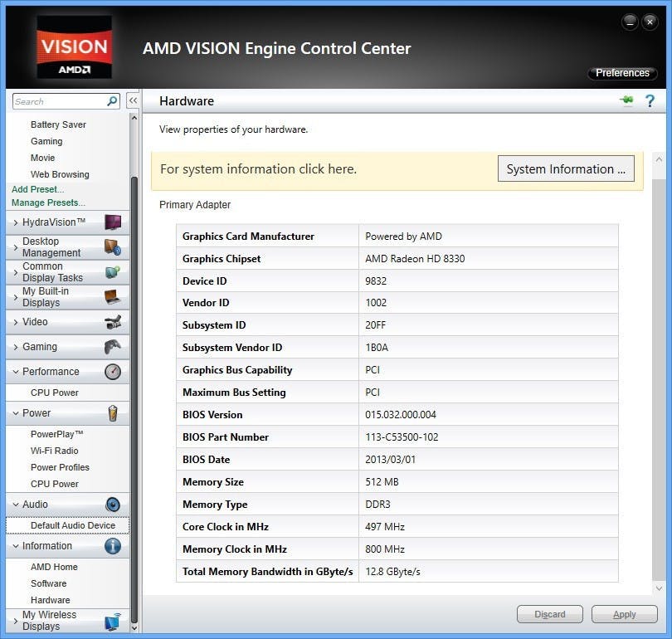Click the green pin icon beside help

pos(626,100)
